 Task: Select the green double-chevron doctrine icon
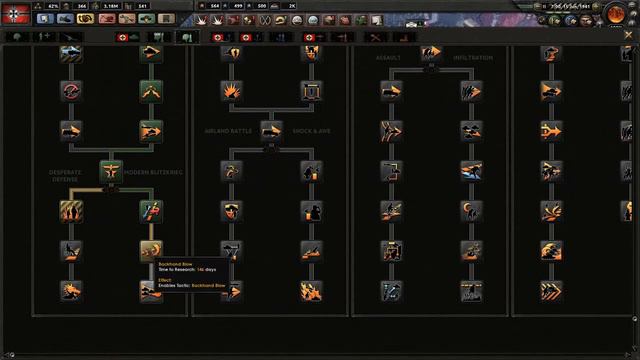click(x=151, y=91)
